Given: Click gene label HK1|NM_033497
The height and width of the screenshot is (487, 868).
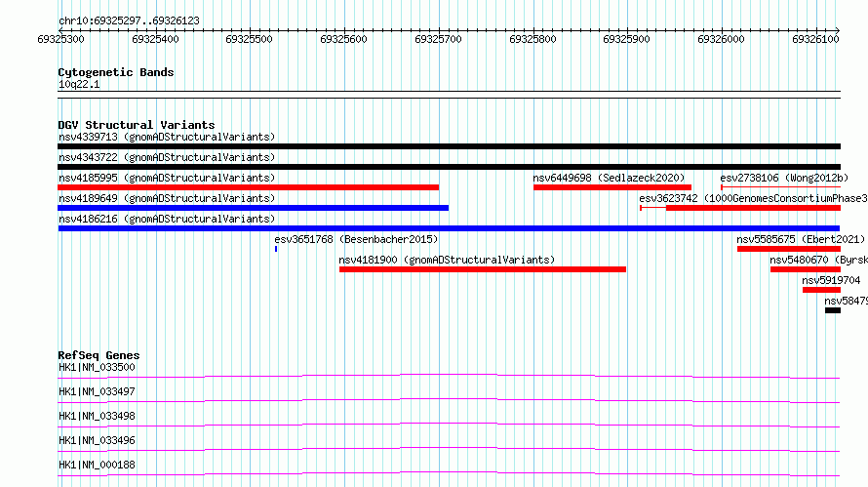Looking at the screenshot, I should point(97,391).
